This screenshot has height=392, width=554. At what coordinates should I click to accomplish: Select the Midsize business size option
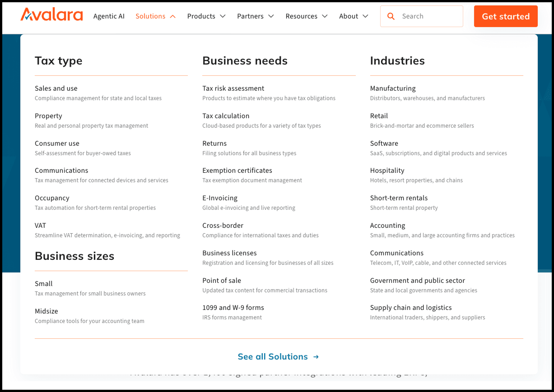tap(47, 311)
